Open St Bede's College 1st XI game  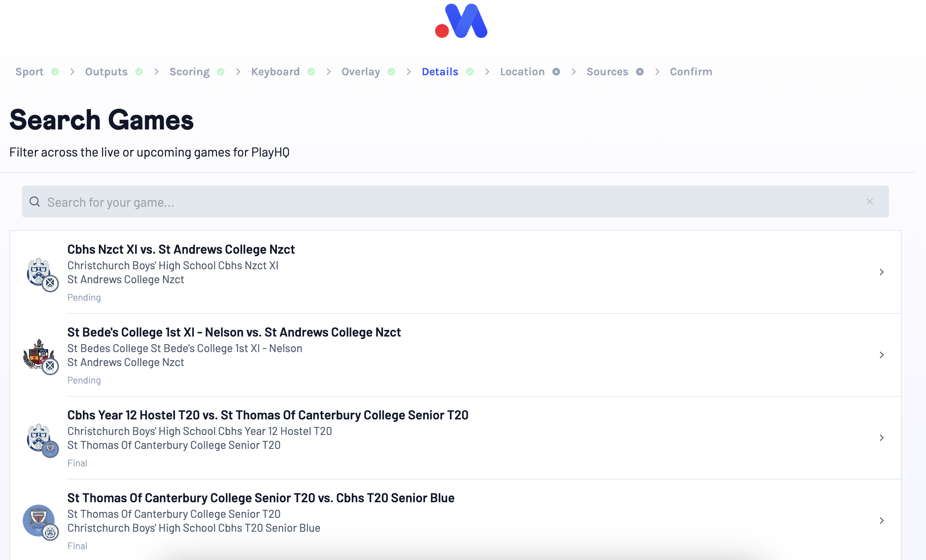point(455,355)
